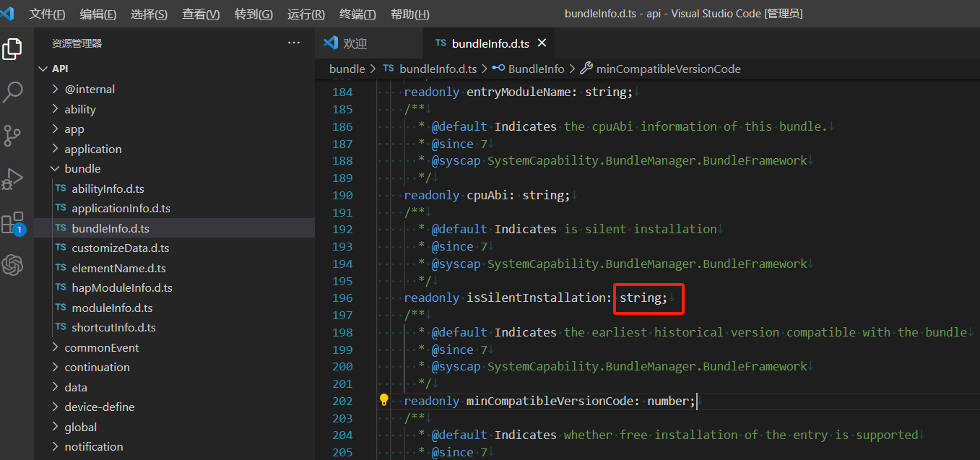Open the 编辑(E) menu
Image resolution: width=980 pixels, height=460 pixels.
point(98,14)
